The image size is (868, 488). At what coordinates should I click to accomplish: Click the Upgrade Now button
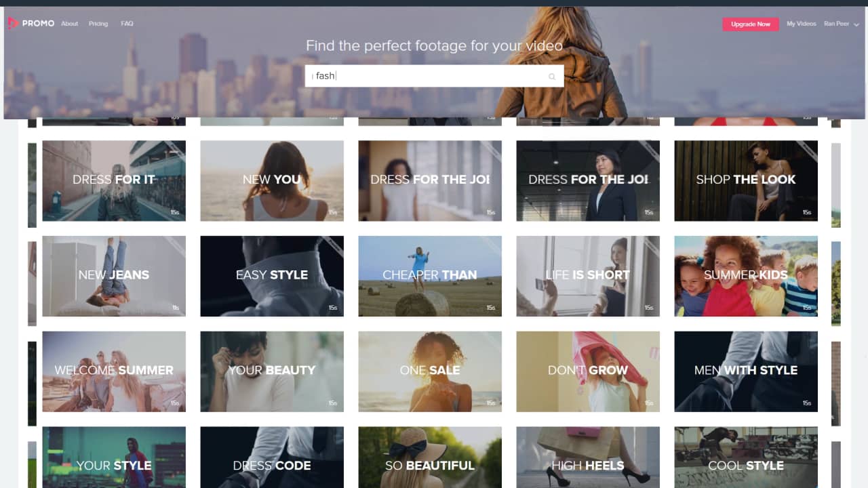pos(751,24)
